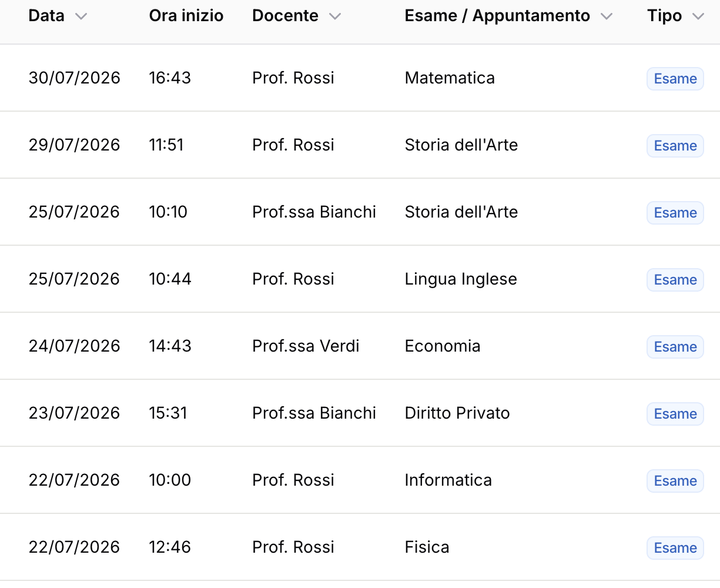Select the Esame badge in the Matematica row

(x=675, y=79)
